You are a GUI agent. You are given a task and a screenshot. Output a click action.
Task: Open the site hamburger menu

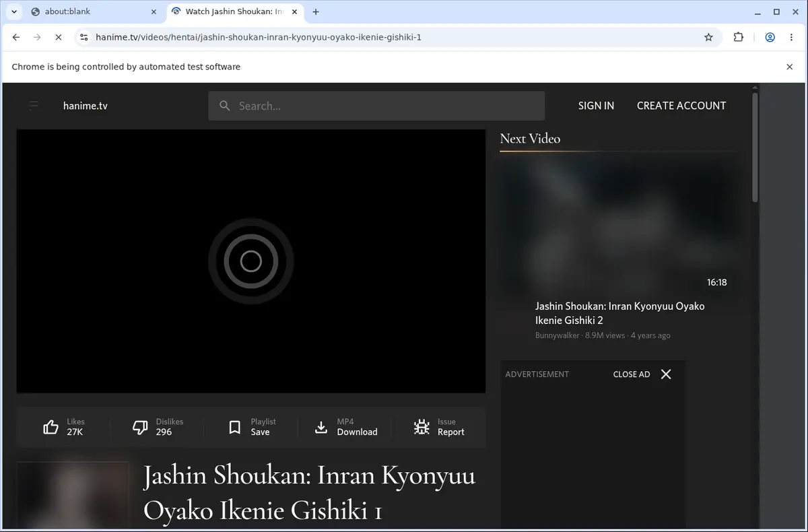click(x=34, y=105)
